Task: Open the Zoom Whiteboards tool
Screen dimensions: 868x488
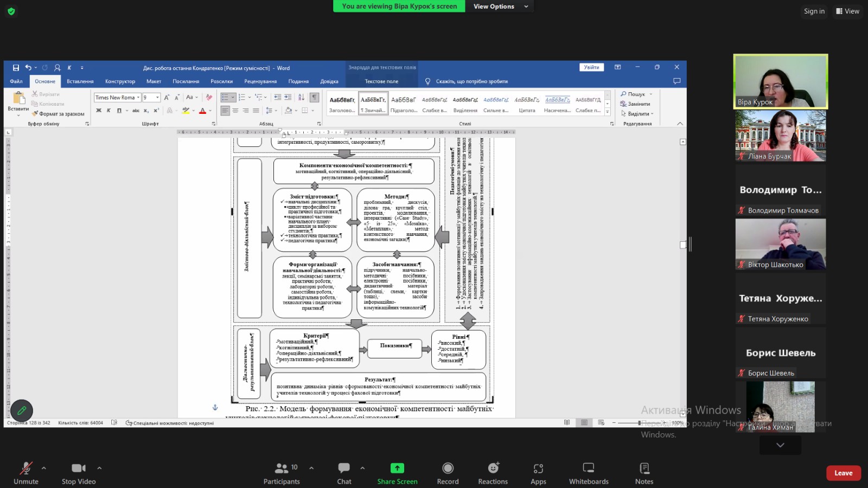Action: (x=588, y=468)
